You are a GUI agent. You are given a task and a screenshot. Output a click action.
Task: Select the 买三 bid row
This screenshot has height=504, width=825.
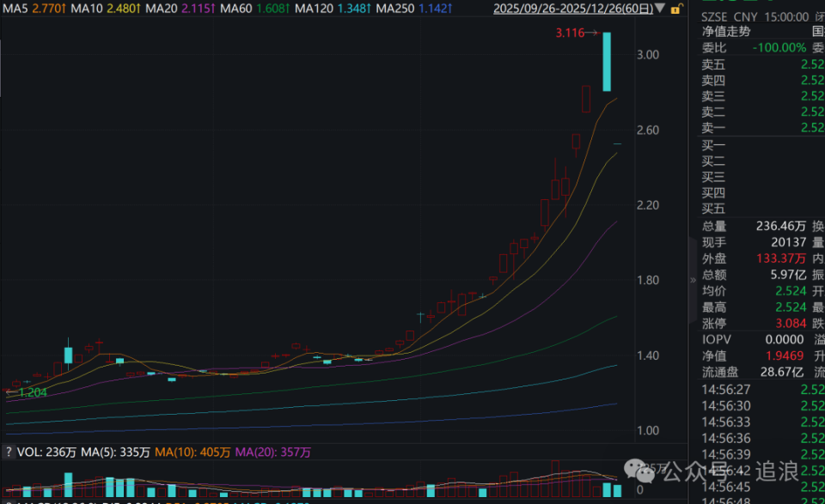[763, 177]
